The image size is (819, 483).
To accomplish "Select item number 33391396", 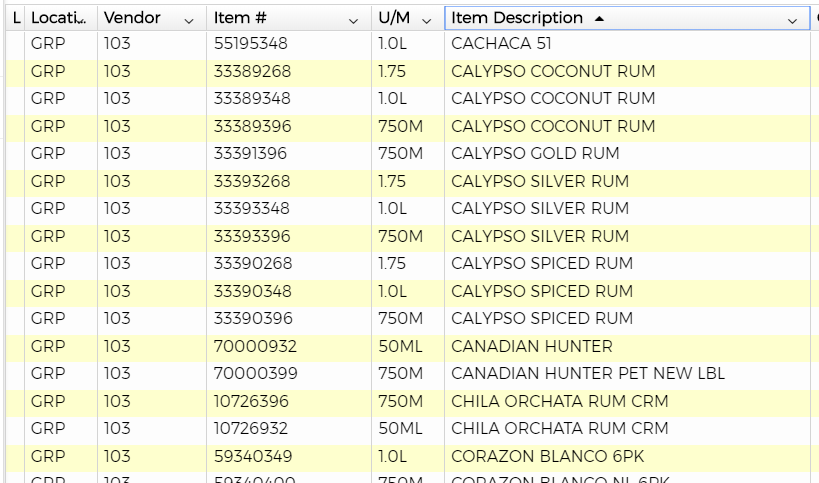I will (x=250, y=153).
